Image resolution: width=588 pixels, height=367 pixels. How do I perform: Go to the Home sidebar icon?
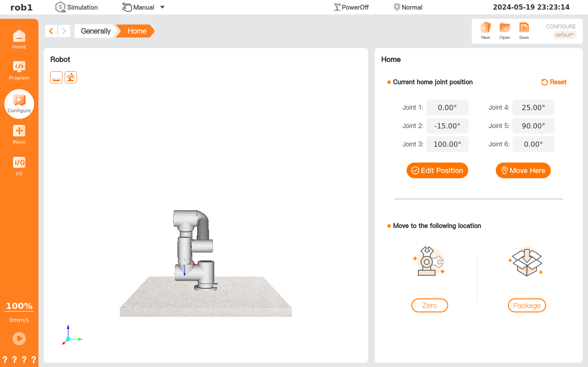pos(19,39)
